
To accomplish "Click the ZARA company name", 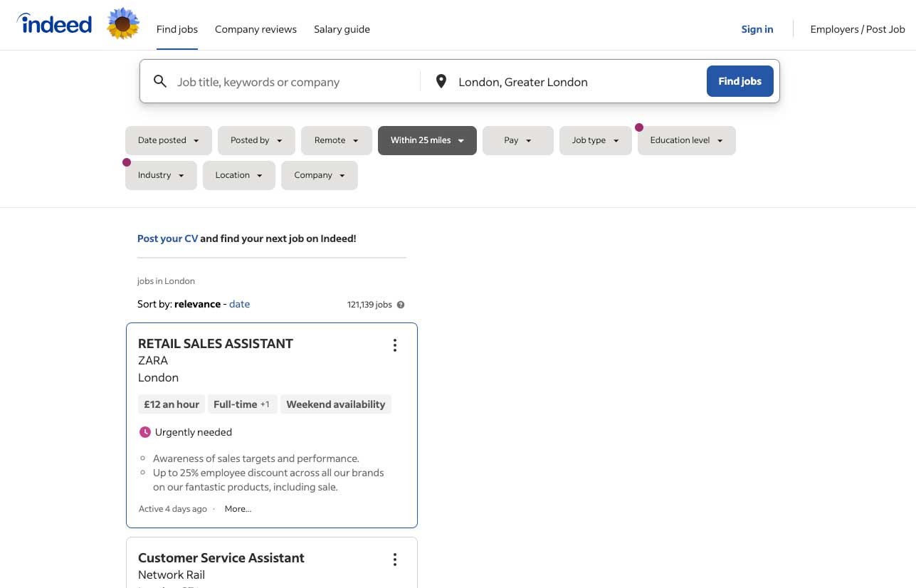I will click(153, 360).
